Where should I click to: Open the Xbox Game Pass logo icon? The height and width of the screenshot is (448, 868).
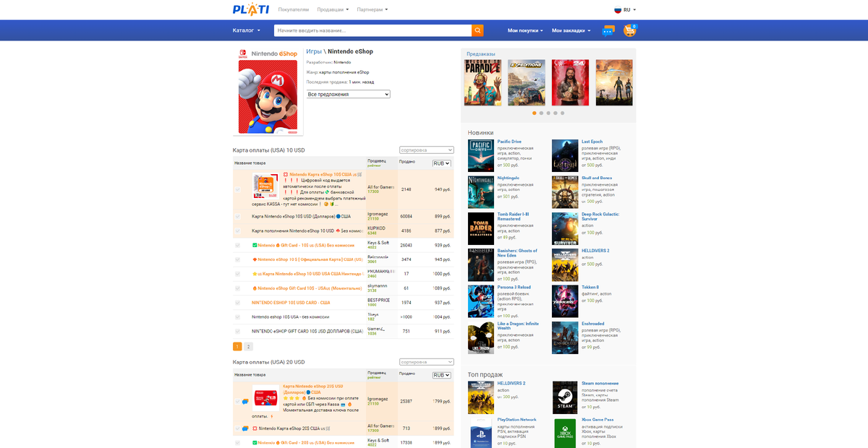(x=565, y=433)
